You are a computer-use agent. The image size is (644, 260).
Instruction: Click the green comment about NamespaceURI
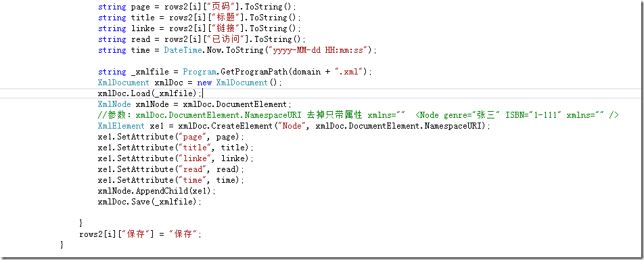(x=359, y=115)
